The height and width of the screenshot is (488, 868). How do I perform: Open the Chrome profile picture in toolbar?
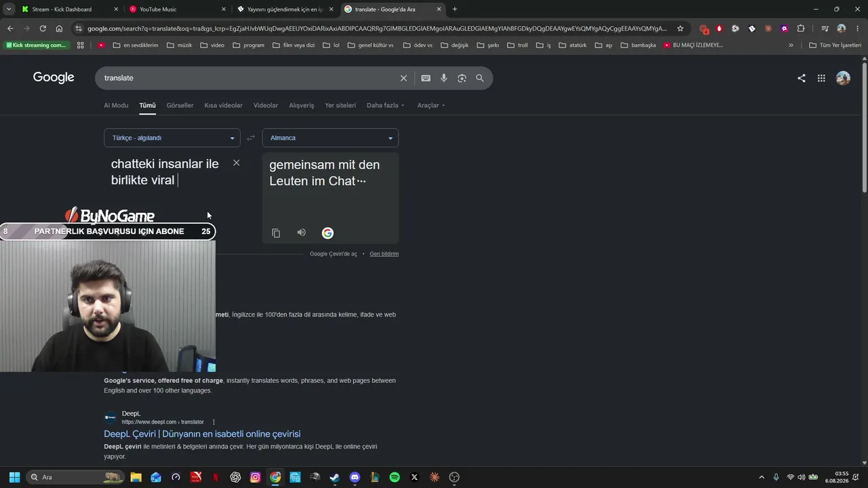click(x=842, y=28)
